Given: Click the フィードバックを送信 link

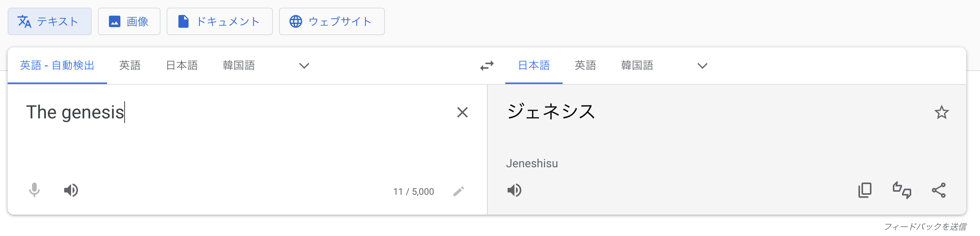Looking at the screenshot, I should tap(925, 226).
